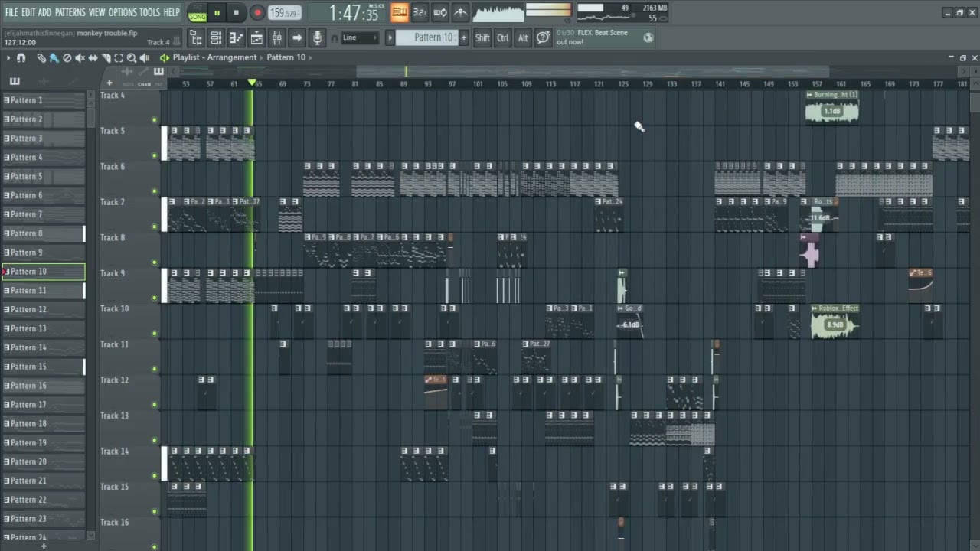
Task: Click the microphone recording icon
Action: click(317, 37)
